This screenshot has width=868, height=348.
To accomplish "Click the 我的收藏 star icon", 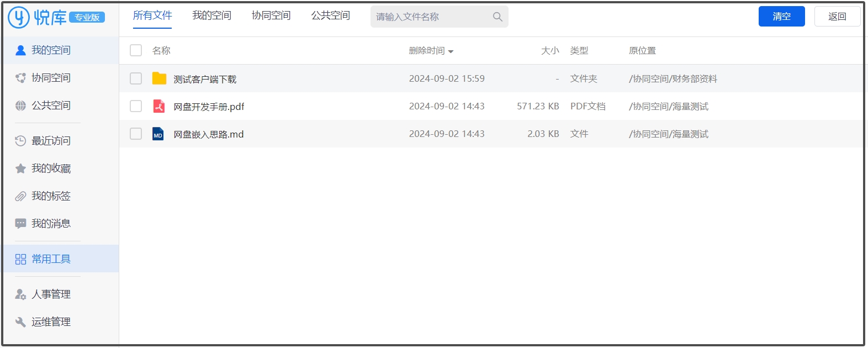I will coord(20,168).
